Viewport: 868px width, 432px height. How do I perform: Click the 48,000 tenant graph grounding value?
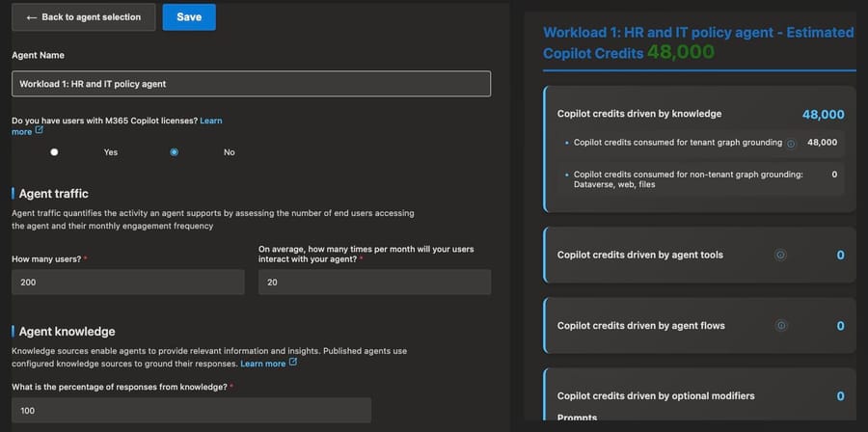point(822,143)
